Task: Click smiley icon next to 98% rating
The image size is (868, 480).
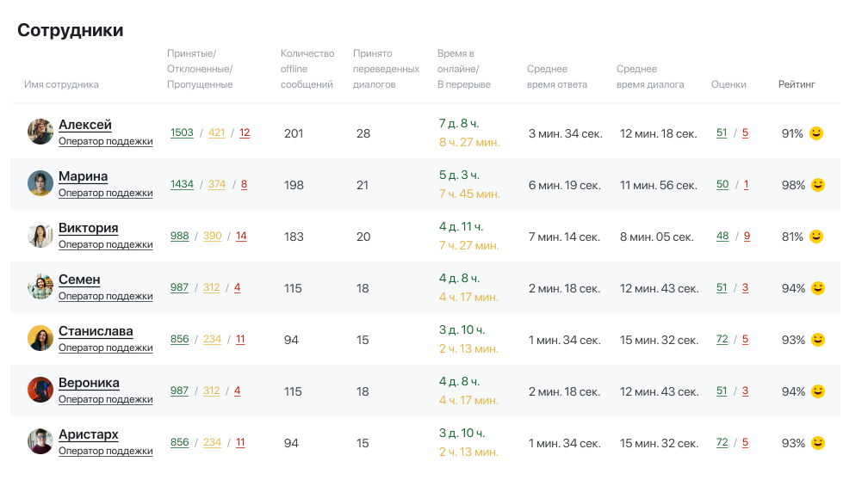Action: click(818, 185)
